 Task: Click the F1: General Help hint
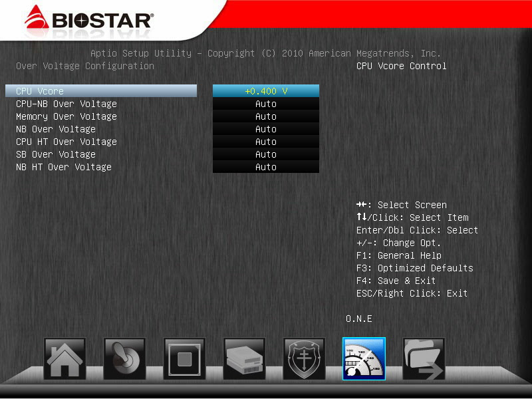[x=399, y=255]
